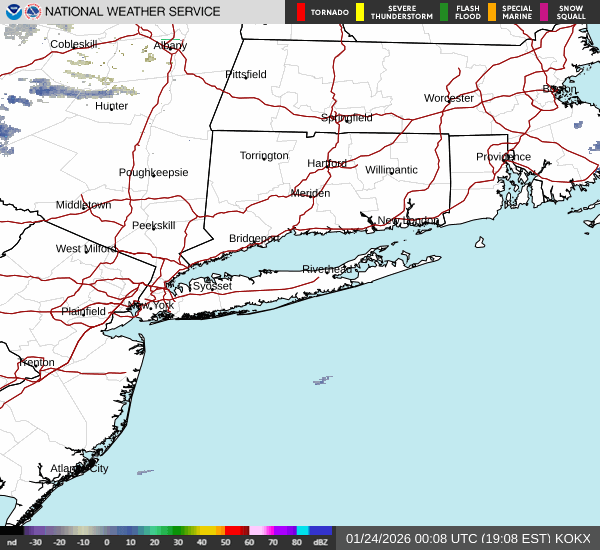Click the Poughkeepsie map label
The image size is (600, 550).
tap(153, 172)
